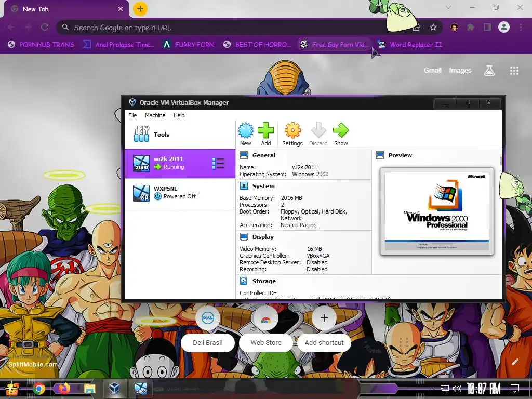Open the Help menu in VirtualBox

[x=179, y=115]
